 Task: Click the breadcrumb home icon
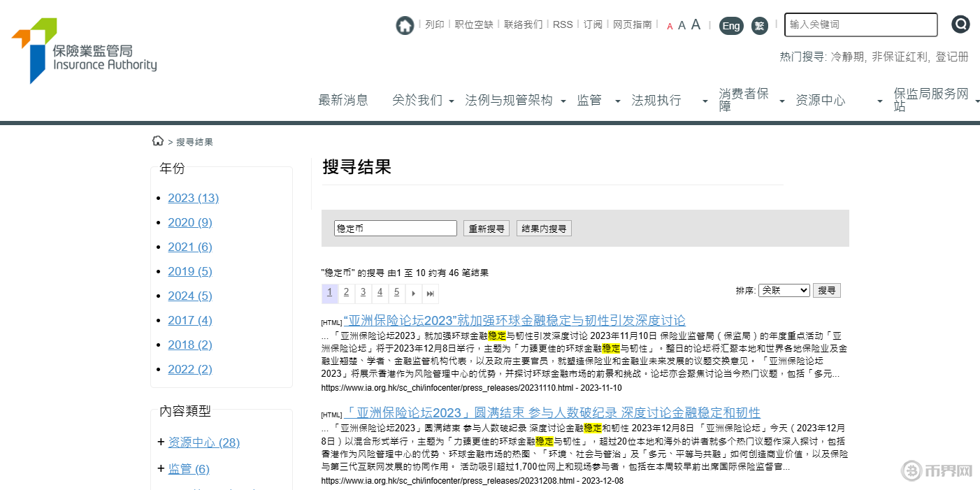point(158,141)
